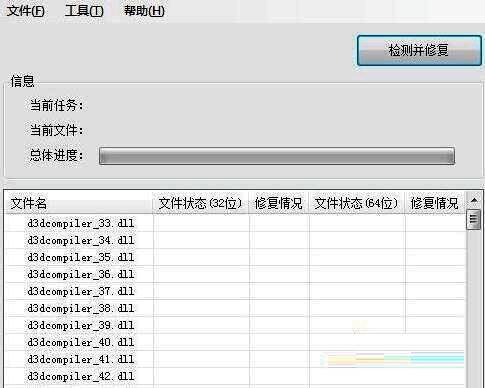Sort by 文件名 column header

click(x=79, y=203)
